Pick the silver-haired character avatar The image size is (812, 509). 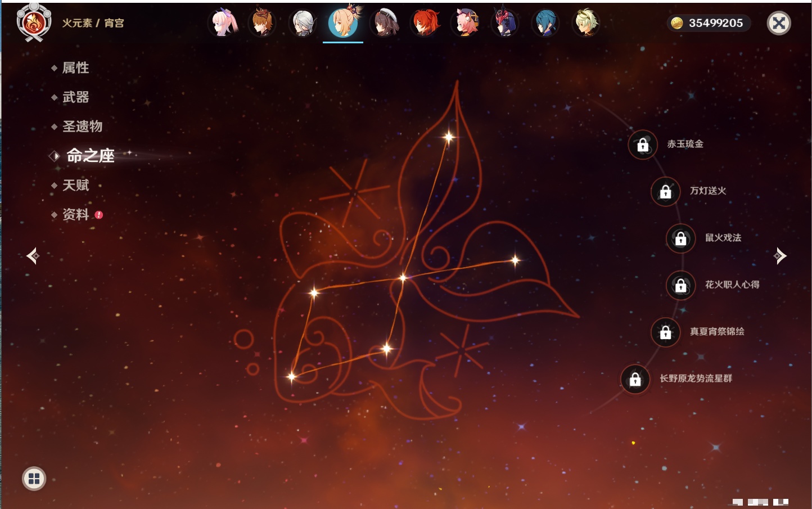coord(304,24)
